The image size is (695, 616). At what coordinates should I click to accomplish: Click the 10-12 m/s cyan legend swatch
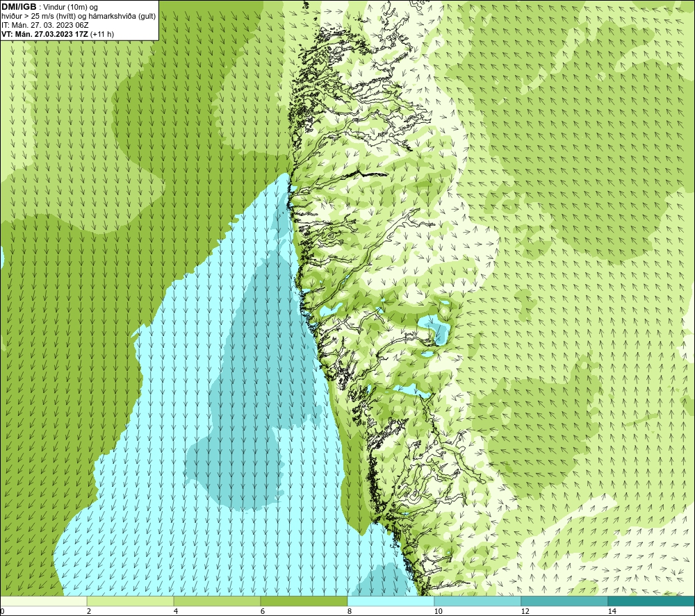(x=478, y=601)
